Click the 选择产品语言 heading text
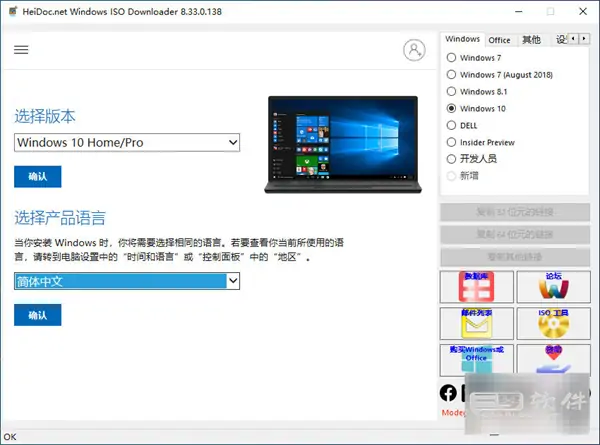 point(60,218)
